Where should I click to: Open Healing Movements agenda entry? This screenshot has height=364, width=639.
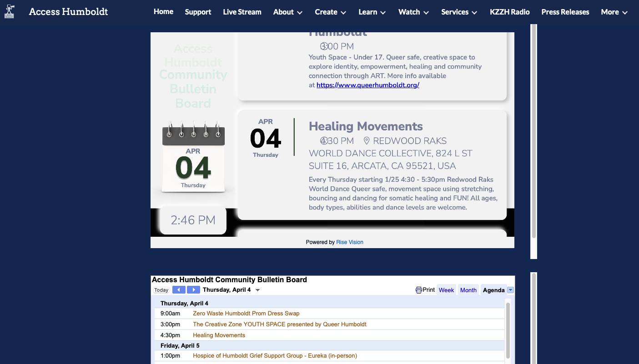219,335
